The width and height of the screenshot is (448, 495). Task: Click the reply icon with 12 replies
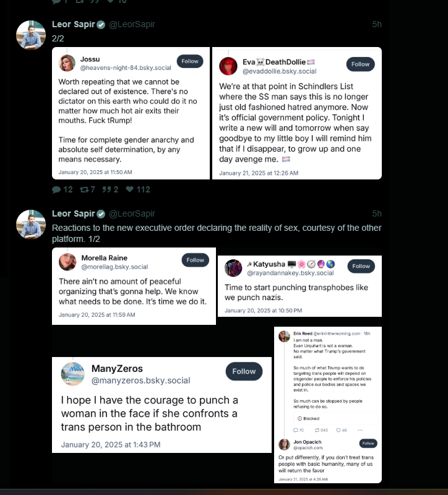click(x=56, y=189)
